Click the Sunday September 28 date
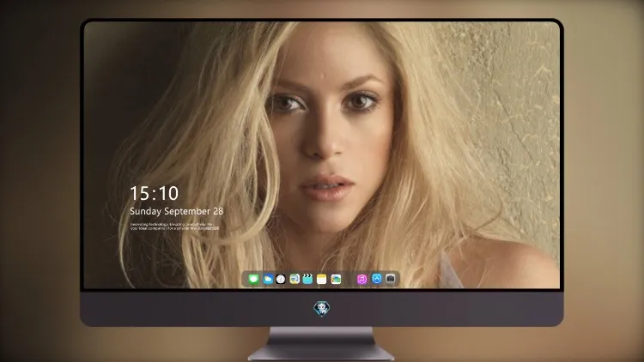The image size is (644, 362). (177, 211)
